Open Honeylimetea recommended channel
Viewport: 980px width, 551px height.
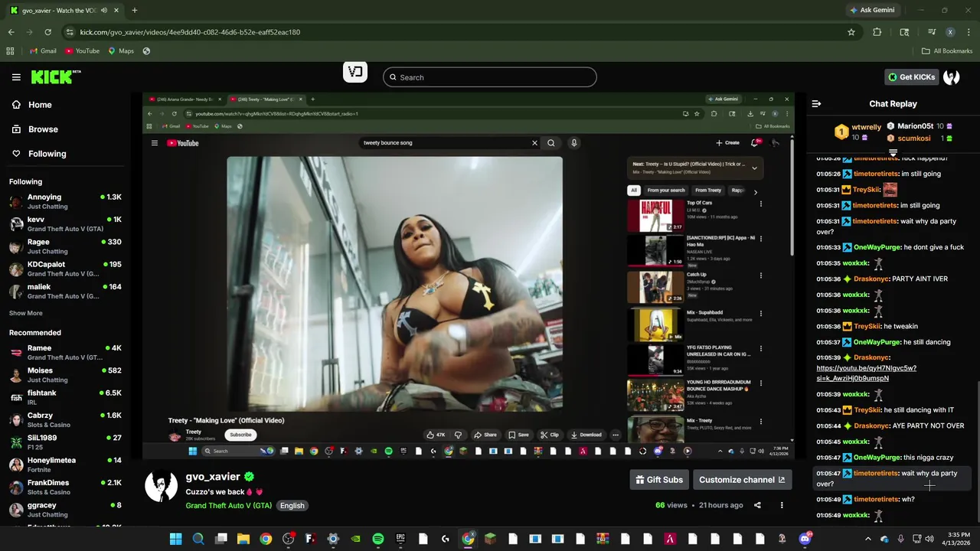(65, 465)
